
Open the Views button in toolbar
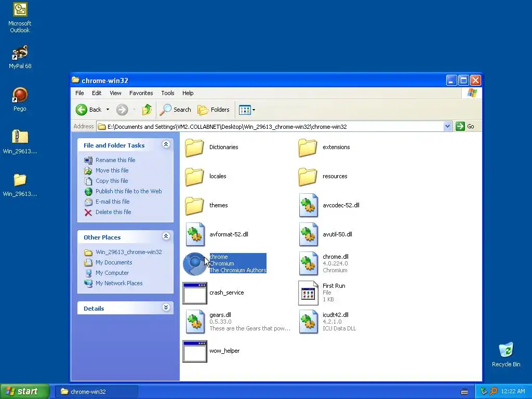click(244, 110)
